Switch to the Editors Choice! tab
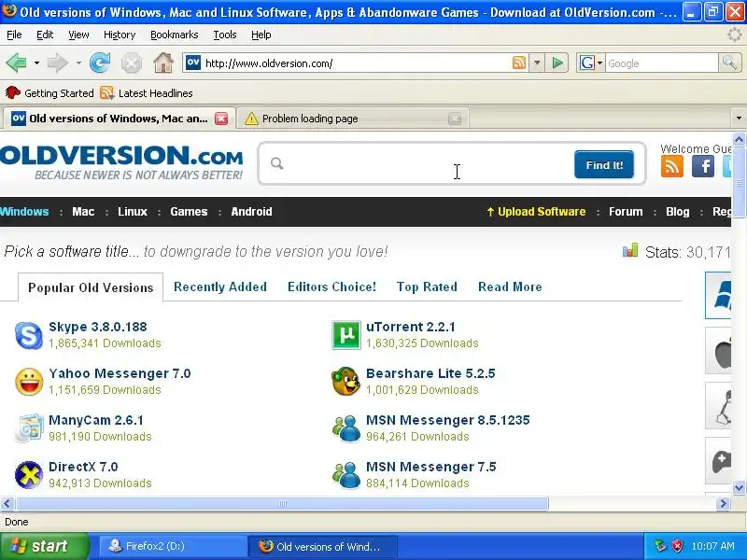 click(332, 287)
